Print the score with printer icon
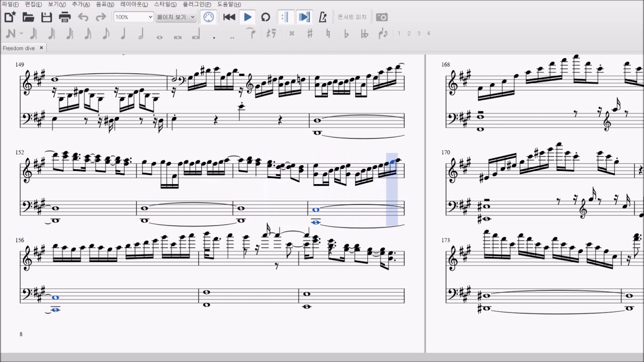The height and width of the screenshot is (362, 644). [65, 17]
